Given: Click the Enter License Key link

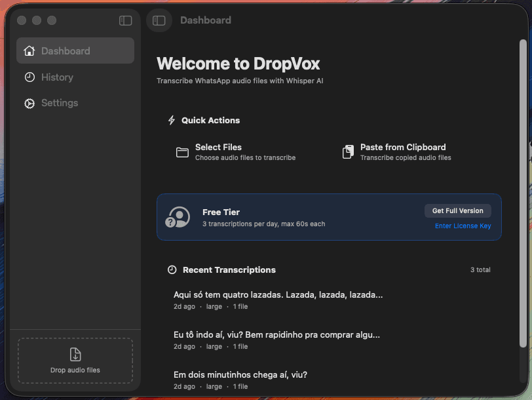Looking at the screenshot, I should click(462, 226).
